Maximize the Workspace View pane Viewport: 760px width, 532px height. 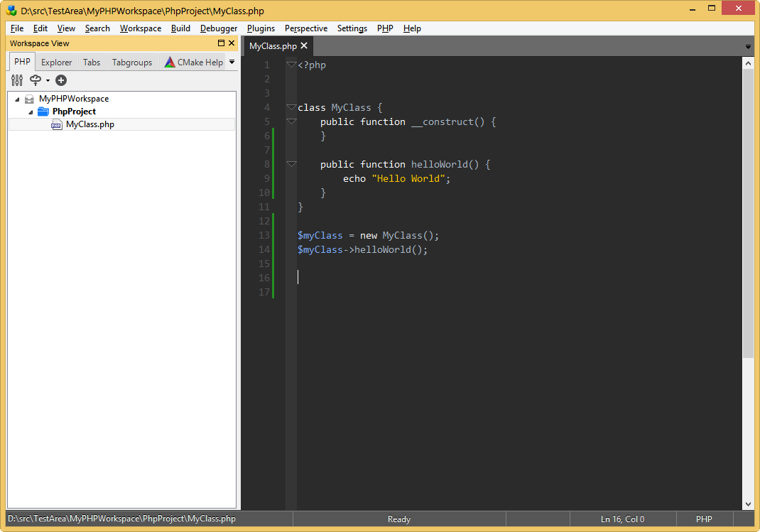tap(221, 43)
